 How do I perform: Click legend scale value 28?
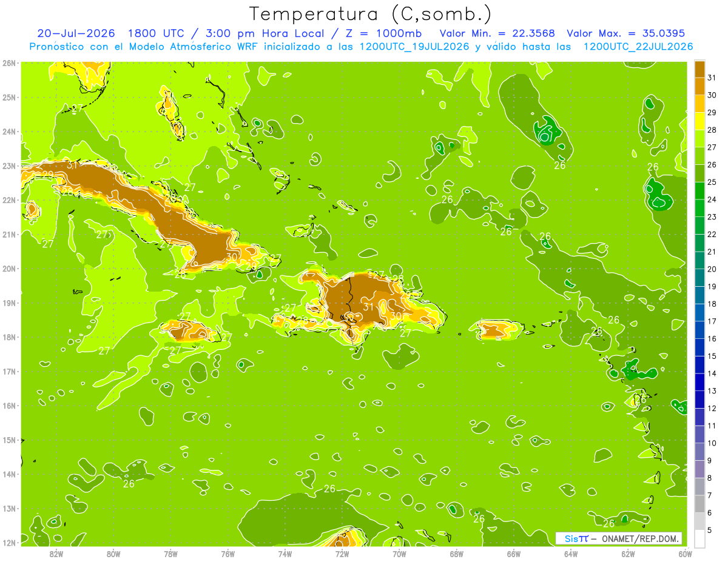[712, 130]
